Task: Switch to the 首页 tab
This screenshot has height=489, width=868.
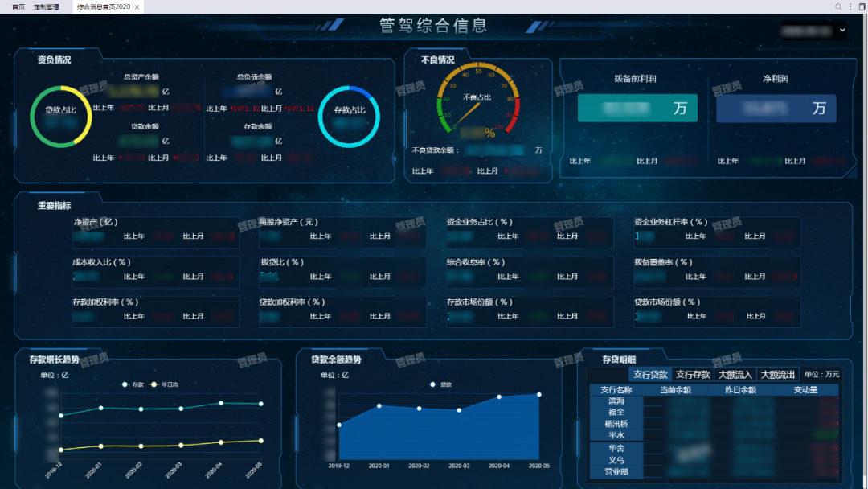Action: [18, 7]
